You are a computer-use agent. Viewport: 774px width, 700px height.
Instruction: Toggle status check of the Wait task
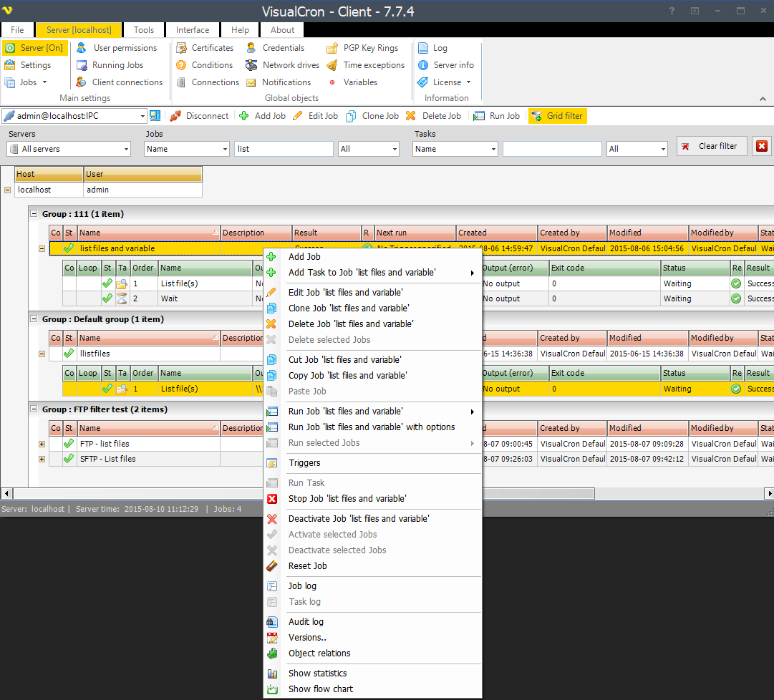point(107,298)
